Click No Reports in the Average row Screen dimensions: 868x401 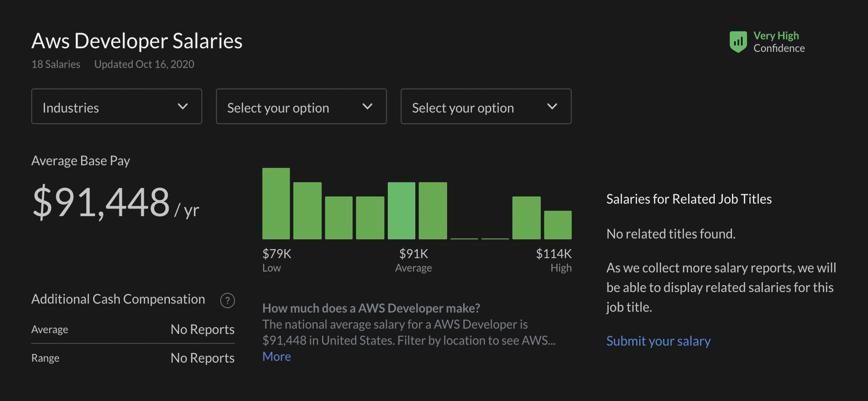click(202, 329)
